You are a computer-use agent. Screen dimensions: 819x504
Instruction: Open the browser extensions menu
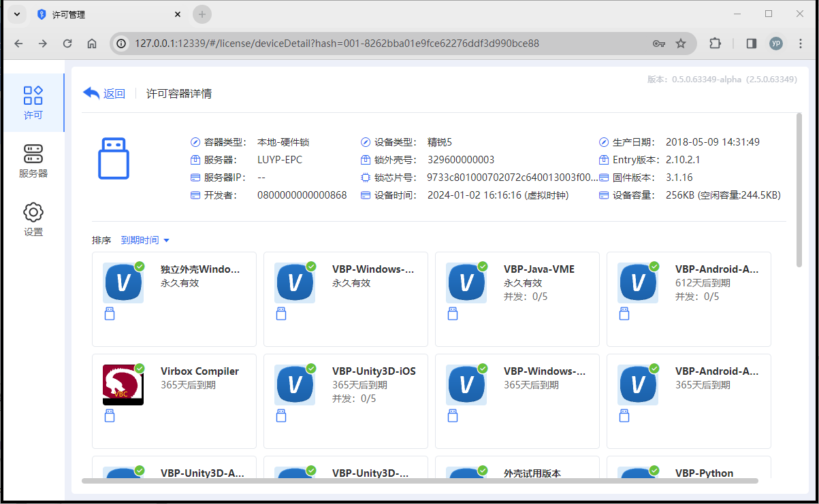pos(715,44)
